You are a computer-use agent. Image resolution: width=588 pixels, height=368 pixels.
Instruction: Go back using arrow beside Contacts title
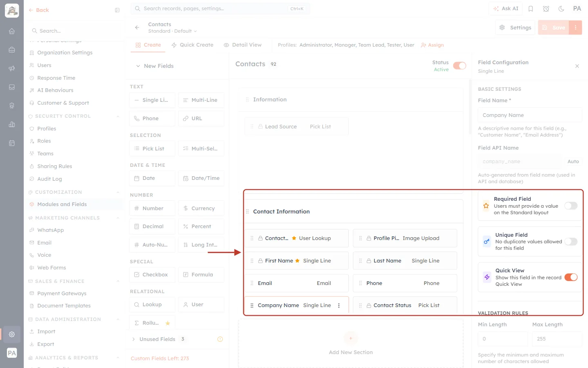tap(137, 27)
